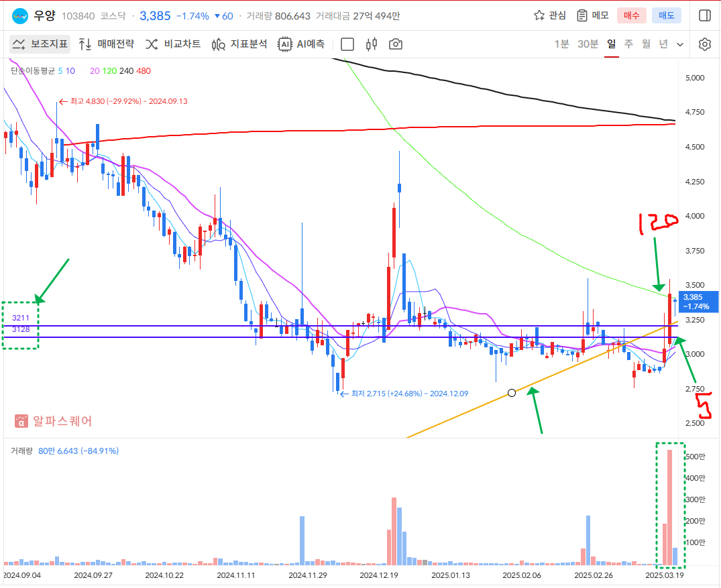Select the orange trendline circle handle
Image resolution: width=721 pixels, height=588 pixels.
pyautogui.click(x=512, y=393)
